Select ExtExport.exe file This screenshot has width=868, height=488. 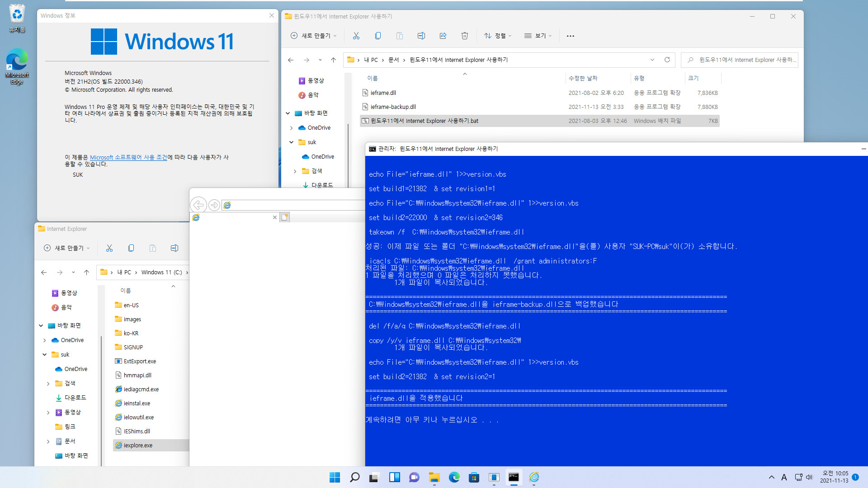(140, 361)
